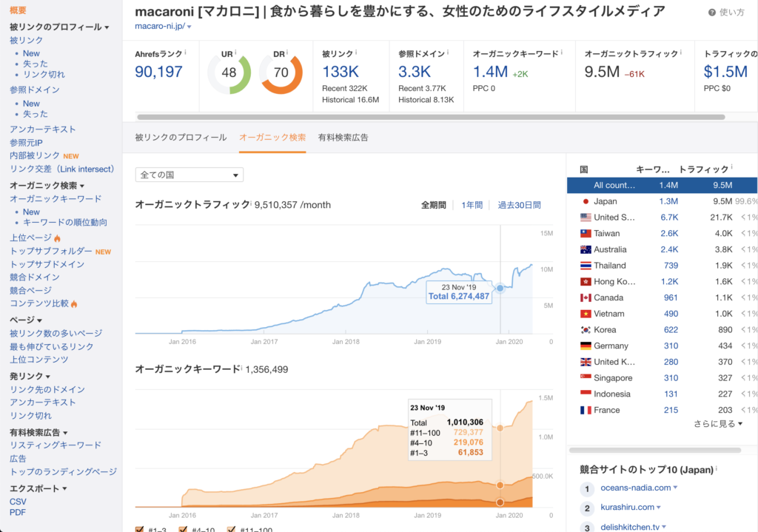Viewport: 758px width, 532px height.
Task: Click the fire icon next to 上位ページ
Action: 58,238
